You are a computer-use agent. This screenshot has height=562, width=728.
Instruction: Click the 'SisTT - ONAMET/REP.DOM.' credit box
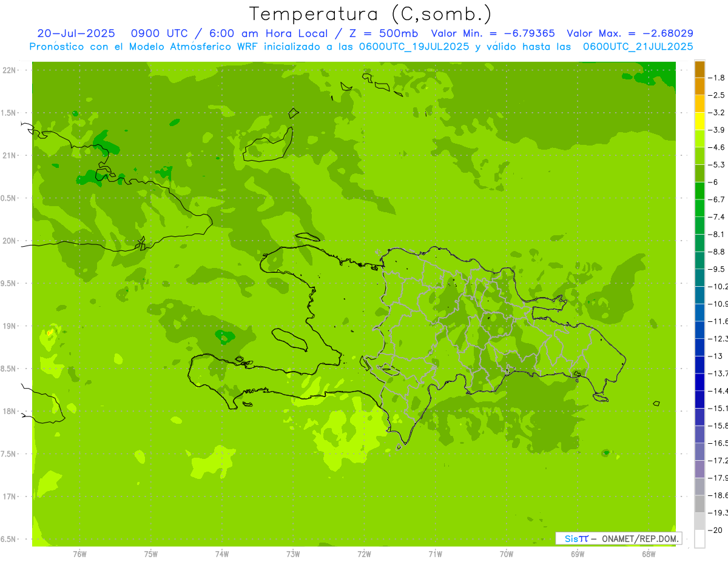click(x=619, y=538)
